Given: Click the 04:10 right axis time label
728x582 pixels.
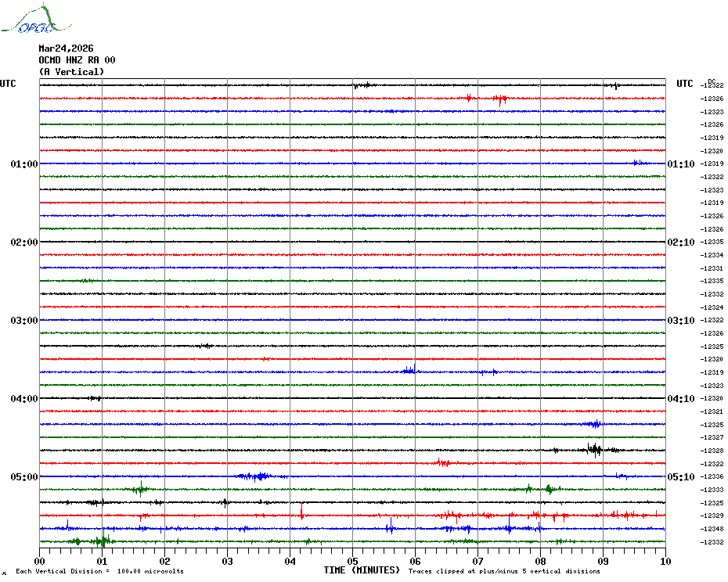Looking at the screenshot, I should (x=679, y=399).
